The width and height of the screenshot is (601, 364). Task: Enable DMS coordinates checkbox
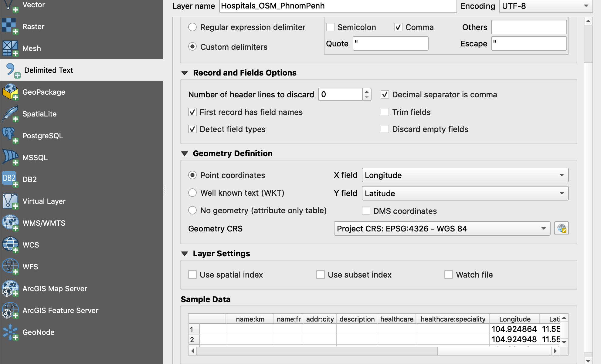click(366, 211)
